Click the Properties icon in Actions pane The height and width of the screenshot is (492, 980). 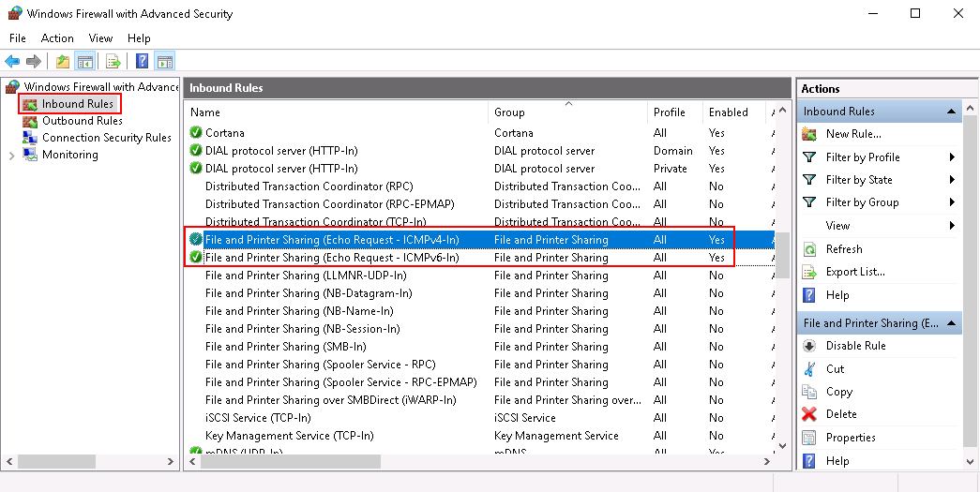point(809,438)
